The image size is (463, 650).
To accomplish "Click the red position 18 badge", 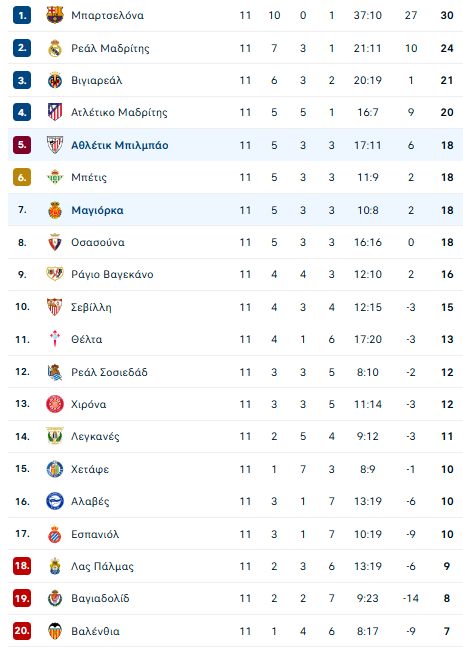I will coord(22,566).
